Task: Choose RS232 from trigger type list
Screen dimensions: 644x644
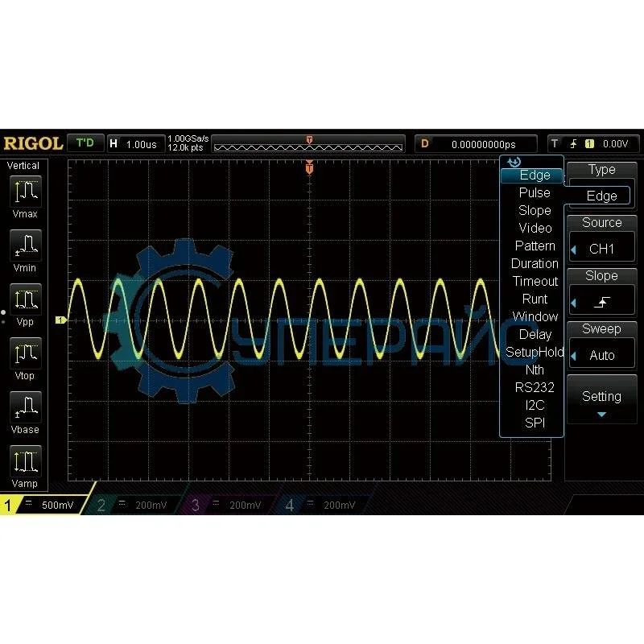Action: tap(535, 387)
